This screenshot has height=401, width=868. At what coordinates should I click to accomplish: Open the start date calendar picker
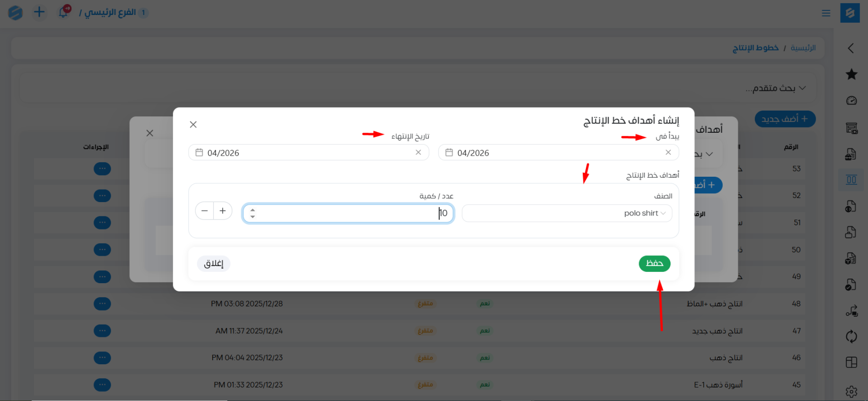coord(449,152)
